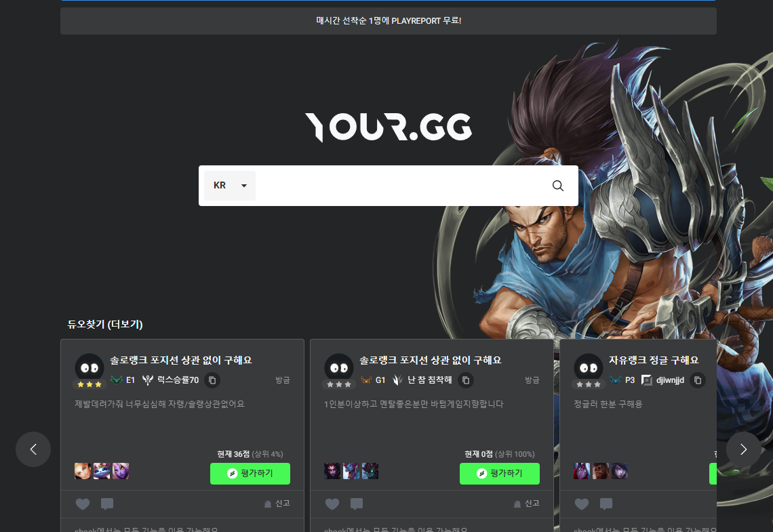Report the 럭스승률70 card via 신고
The height and width of the screenshot is (532, 773).
(277, 504)
